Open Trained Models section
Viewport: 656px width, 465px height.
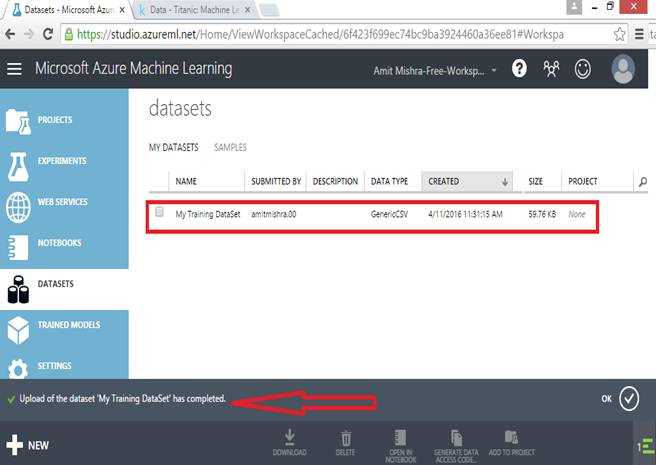[64, 330]
